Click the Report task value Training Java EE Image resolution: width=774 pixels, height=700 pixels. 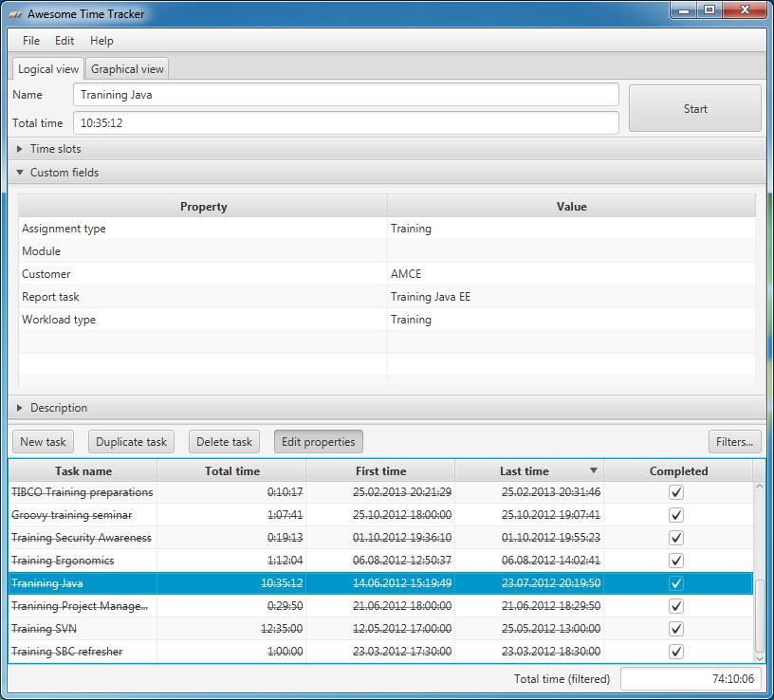coord(431,297)
